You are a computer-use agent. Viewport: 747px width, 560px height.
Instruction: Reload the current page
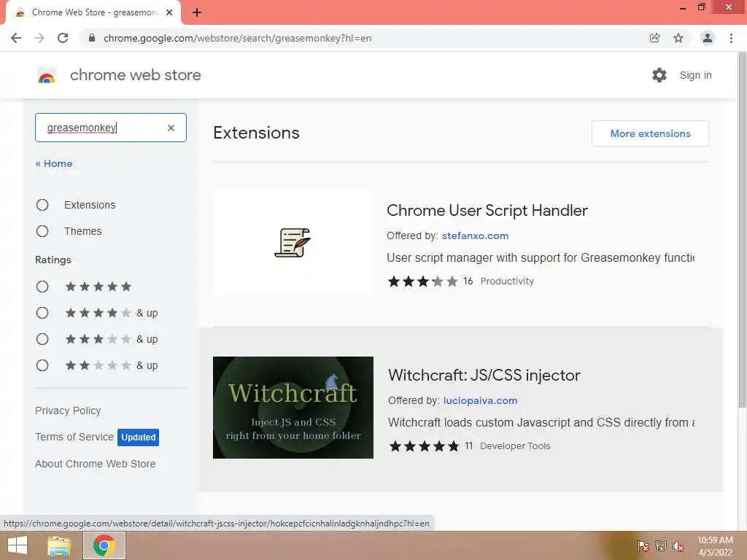[63, 38]
